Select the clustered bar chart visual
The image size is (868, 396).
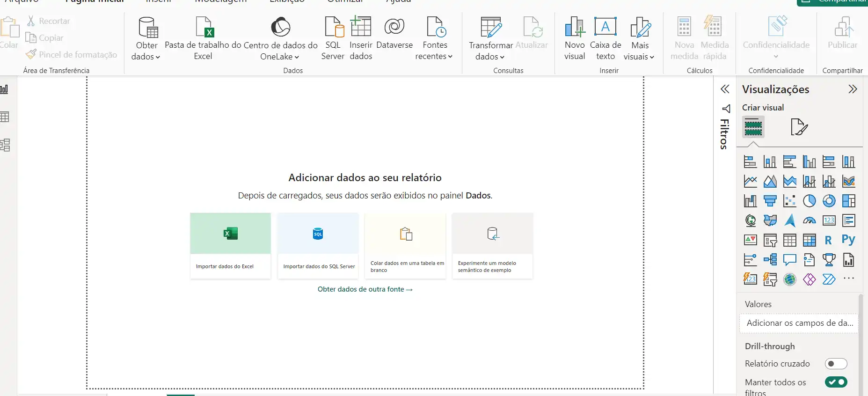pyautogui.click(x=789, y=162)
